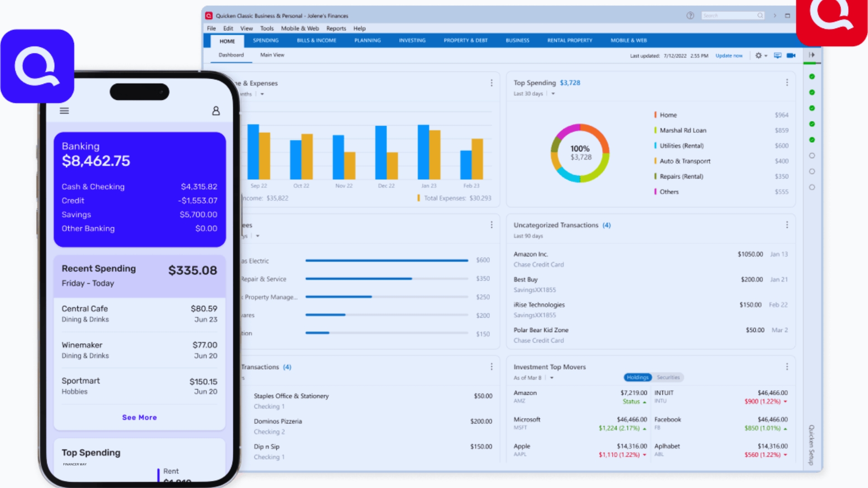Open the dashboard settings gear
868x488 pixels.
click(758, 56)
